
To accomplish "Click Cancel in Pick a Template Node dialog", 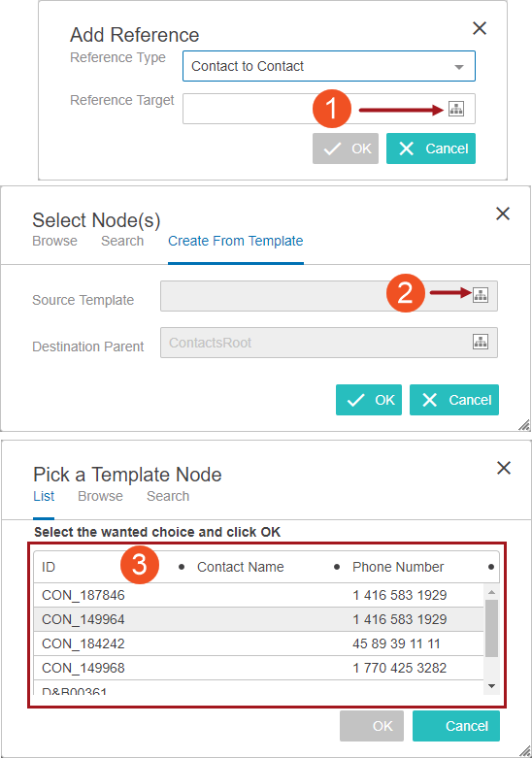I will pos(456,726).
